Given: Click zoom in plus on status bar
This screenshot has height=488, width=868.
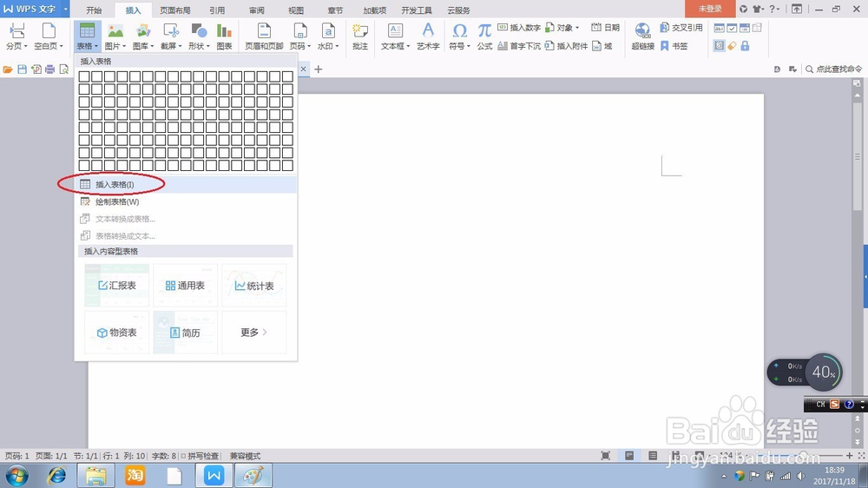Looking at the screenshot, I should (x=849, y=455).
